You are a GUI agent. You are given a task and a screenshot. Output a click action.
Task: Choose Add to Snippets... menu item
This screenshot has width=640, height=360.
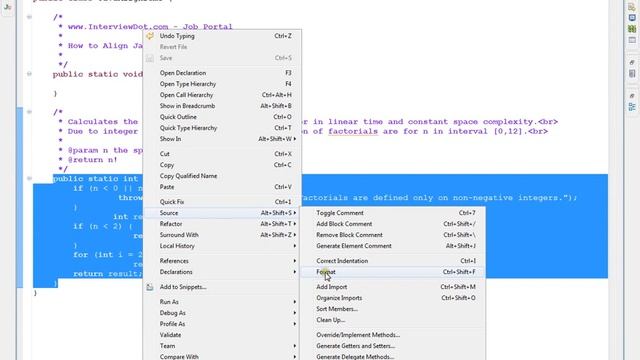point(222,287)
